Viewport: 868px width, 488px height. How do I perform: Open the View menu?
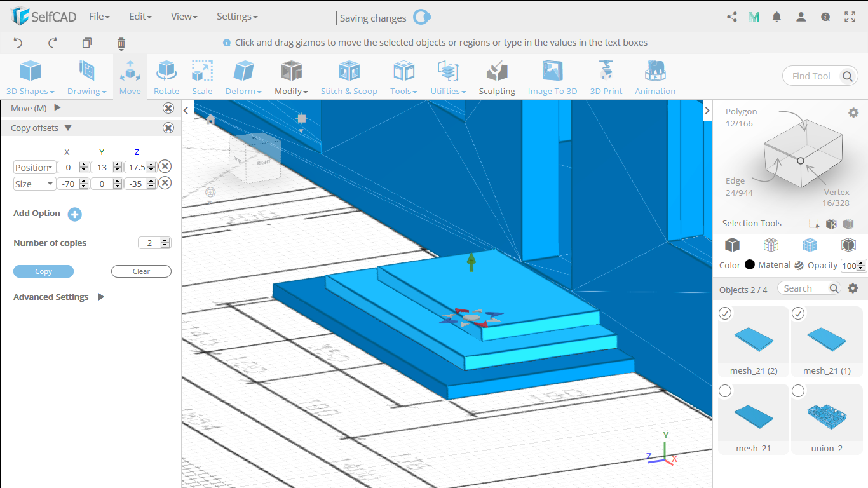(x=184, y=17)
